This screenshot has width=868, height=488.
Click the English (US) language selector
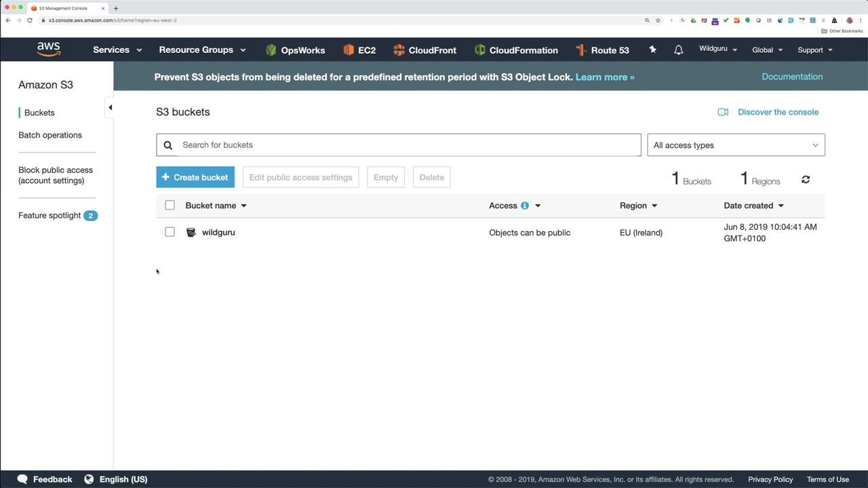coord(123,479)
